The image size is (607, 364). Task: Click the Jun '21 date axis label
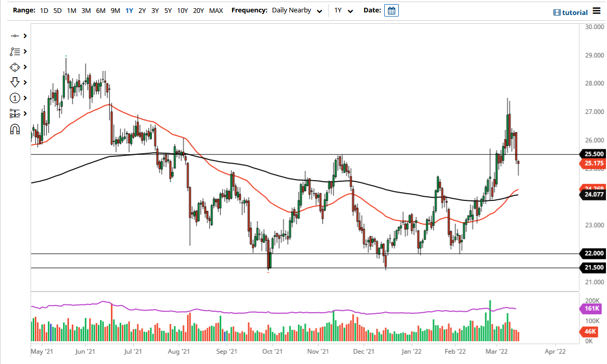click(x=85, y=352)
